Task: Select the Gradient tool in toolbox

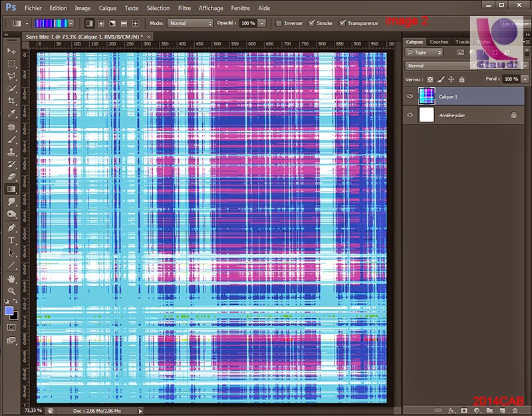Action: [11, 189]
